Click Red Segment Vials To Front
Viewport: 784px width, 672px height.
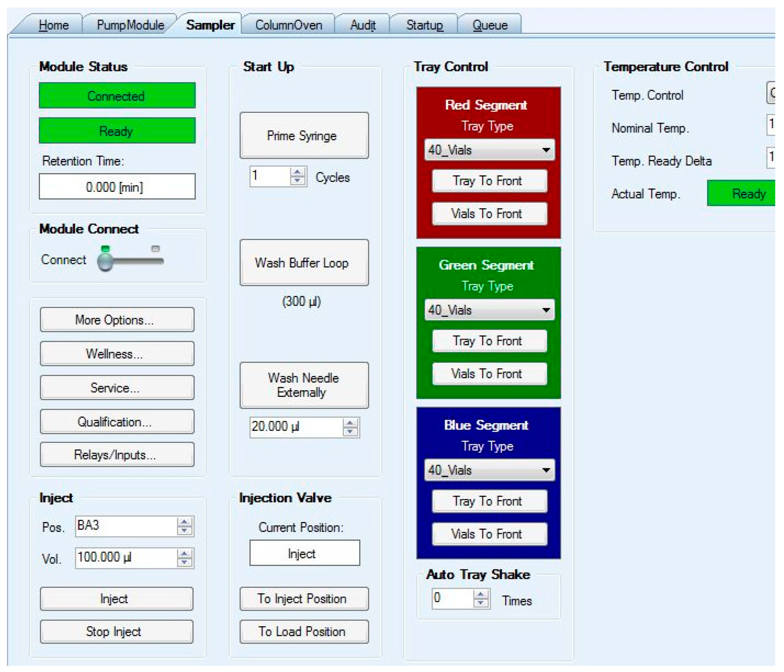click(489, 214)
